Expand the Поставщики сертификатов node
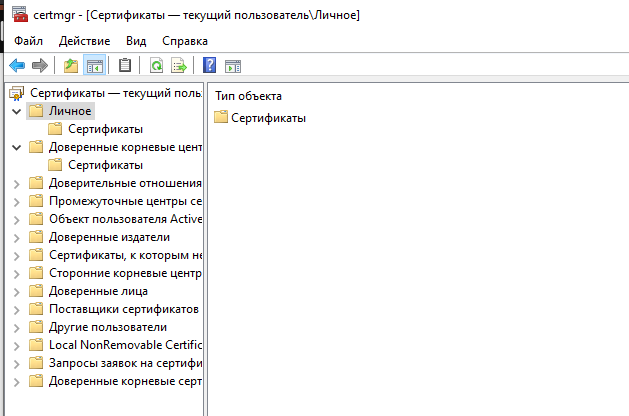The height and width of the screenshot is (416, 629). (x=16, y=309)
